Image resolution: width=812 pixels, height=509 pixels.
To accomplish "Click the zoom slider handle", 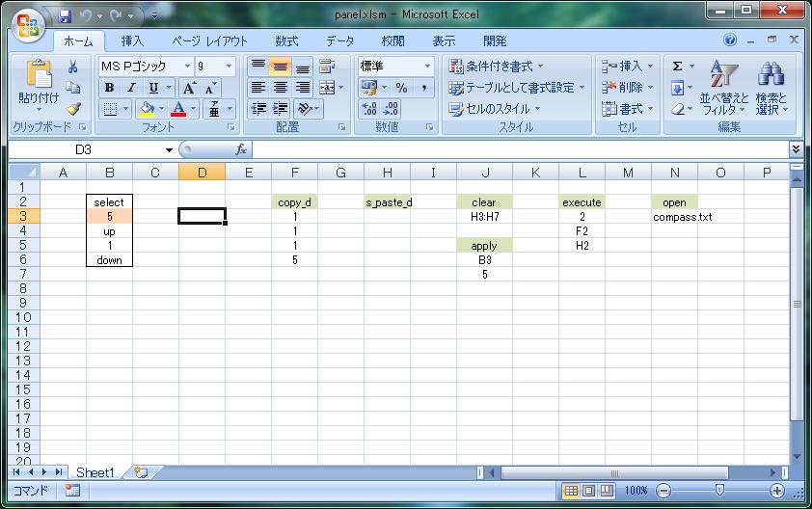I will pos(719,491).
